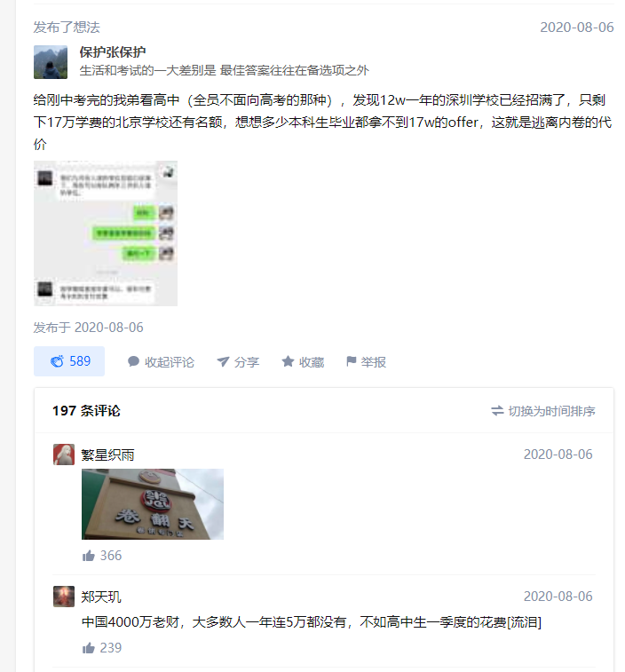Viewport: 625px width, 672px height.
Task: Click the top-right 2020-08-06 post date
Action: point(576,28)
